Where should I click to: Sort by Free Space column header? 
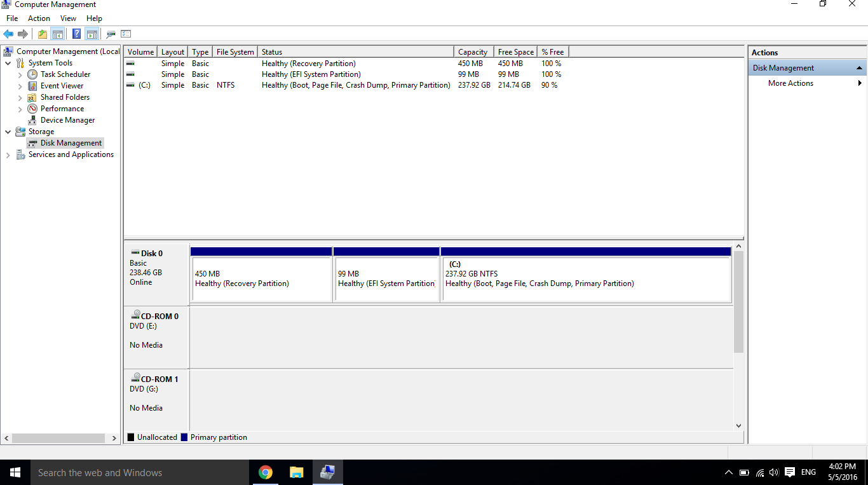[515, 52]
